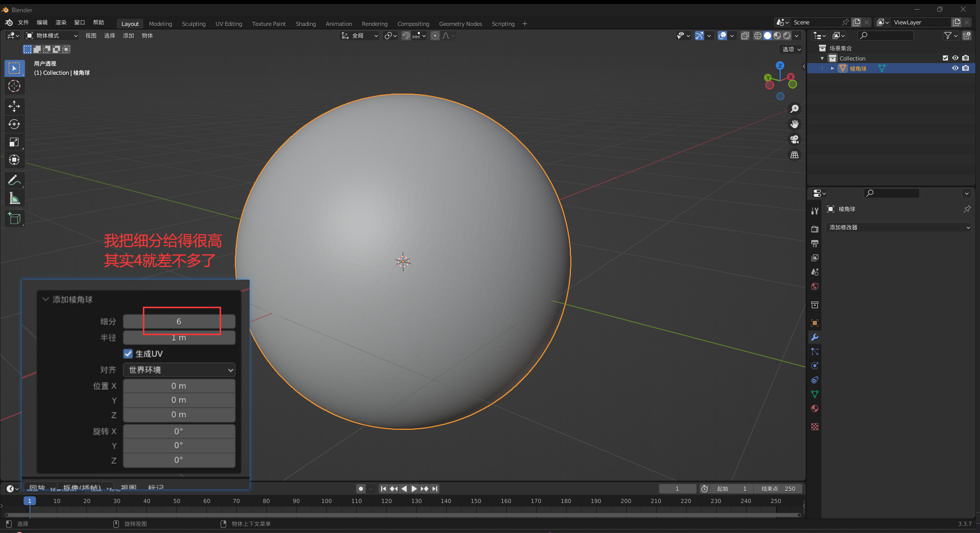The width and height of the screenshot is (980, 533).
Task: Switch to the Sculpting workspace tab
Action: pos(194,24)
